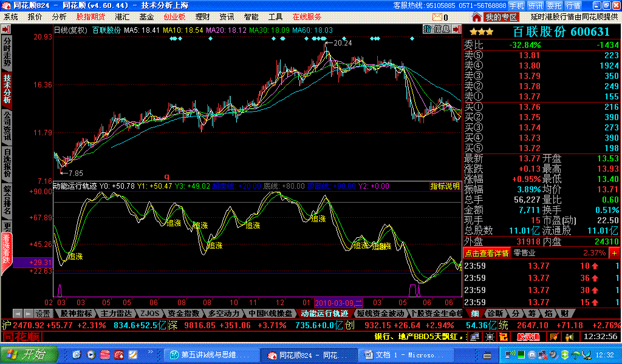Image resolution: width=622 pixels, height=364 pixels.
Task: Click the mail envelope icon
Action: click(437, 17)
